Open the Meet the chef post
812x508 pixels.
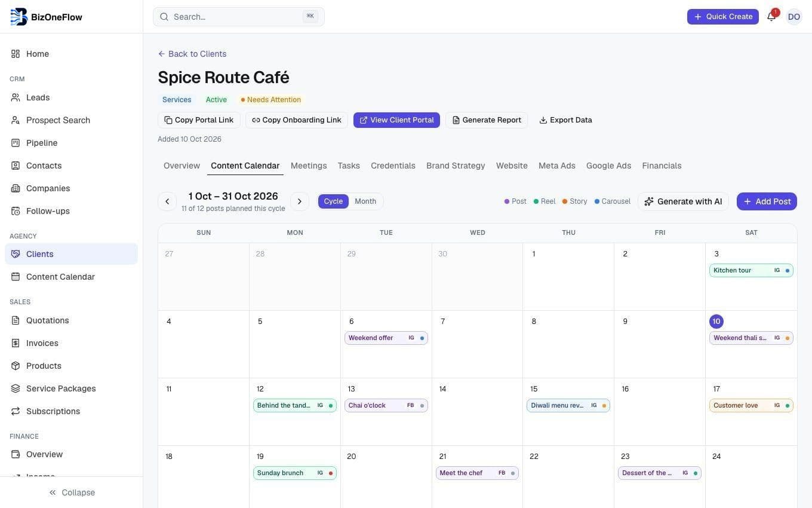coord(477,473)
